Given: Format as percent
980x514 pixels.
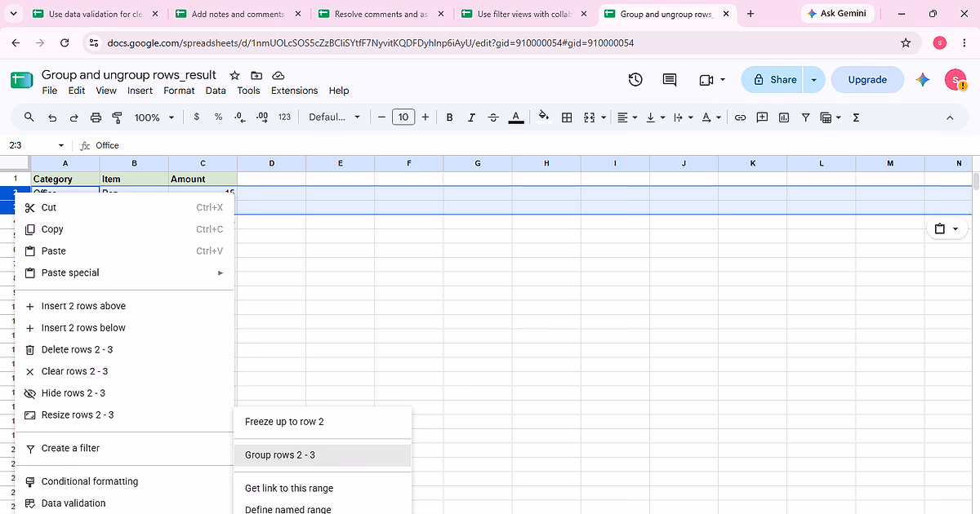Looking at the screenshot, I should click(218, 117).
